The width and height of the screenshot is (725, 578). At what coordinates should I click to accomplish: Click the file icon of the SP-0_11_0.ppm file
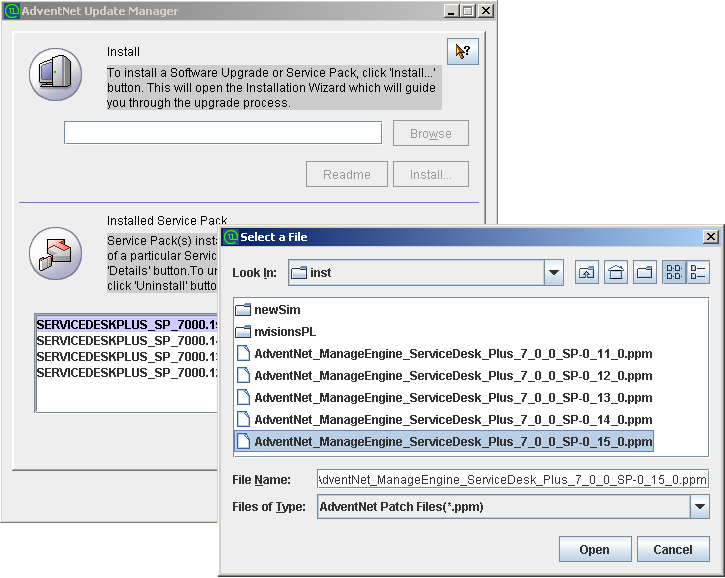click(243, 353)
